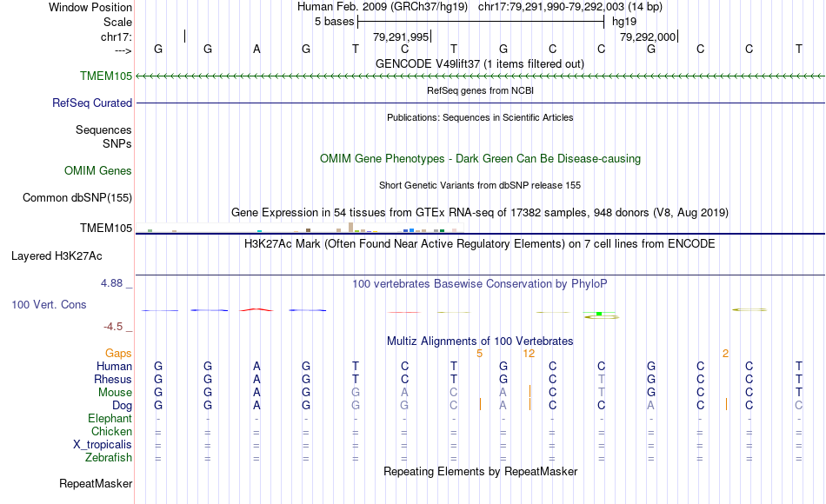Click the OMIM Gene Phenotypes track title
Screen dimensions: 826x504
(480, 158)
